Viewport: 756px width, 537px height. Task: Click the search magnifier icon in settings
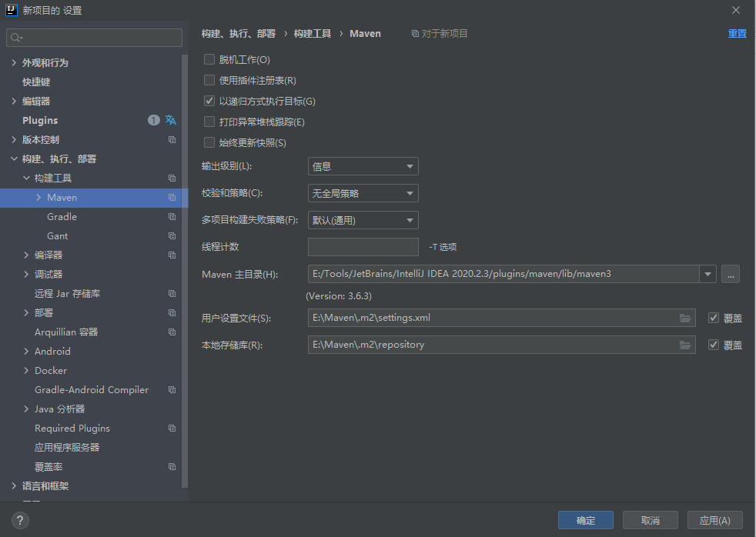(x=16, y=38)
